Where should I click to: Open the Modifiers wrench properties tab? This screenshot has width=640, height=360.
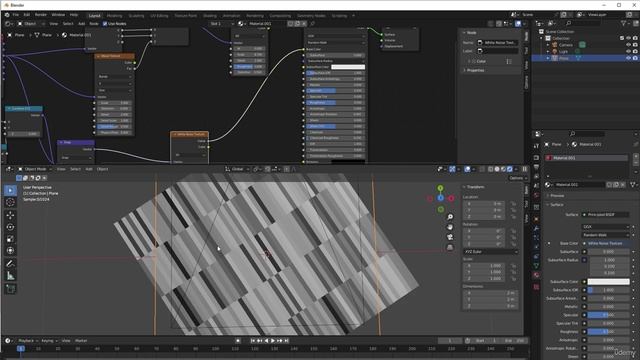[x=536, y=228]
